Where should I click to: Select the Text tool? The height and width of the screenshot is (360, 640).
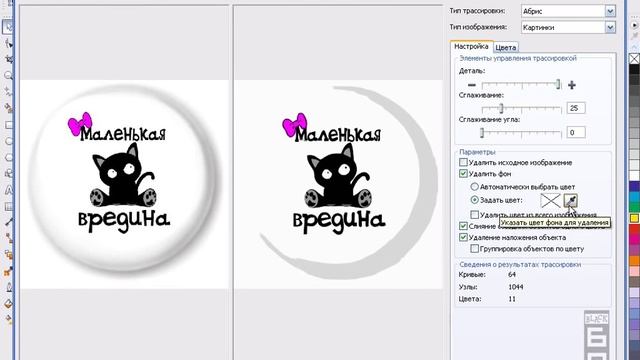click(8, 190)
